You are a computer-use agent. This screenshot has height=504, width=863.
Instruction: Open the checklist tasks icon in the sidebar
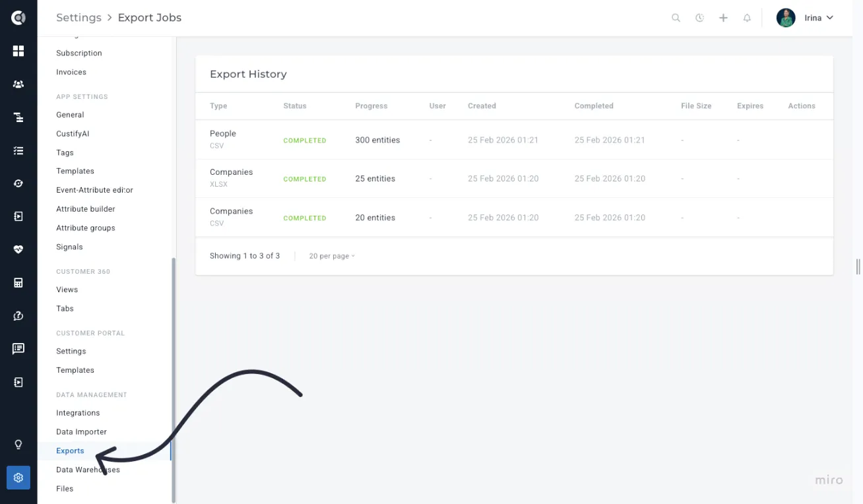click(x=18, y=150)
